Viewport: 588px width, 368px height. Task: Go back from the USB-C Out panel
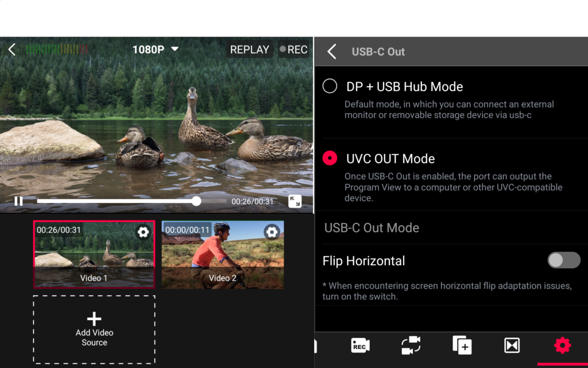click(332, 51)
